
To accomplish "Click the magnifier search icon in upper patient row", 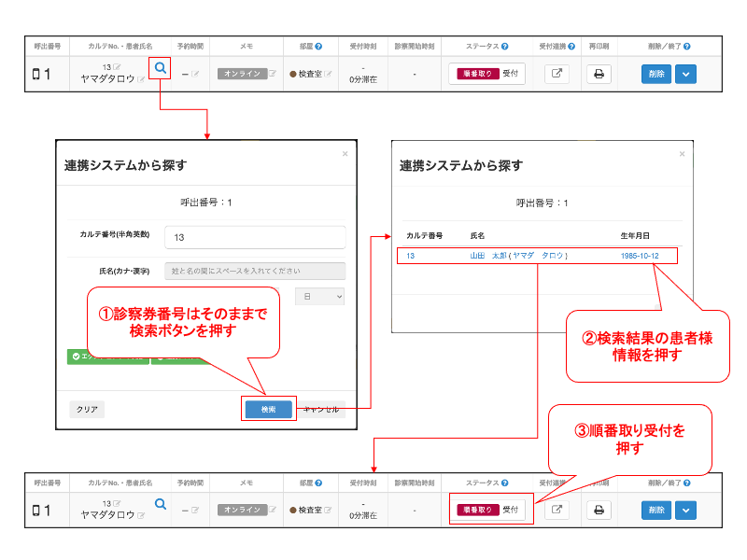I will 161,68.
